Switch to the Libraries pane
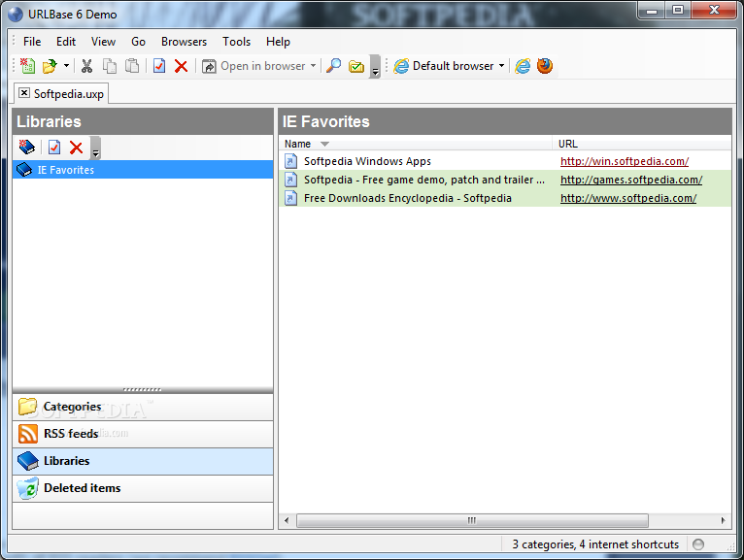744x560 pixels. pyautogui.click(x=143, y=461)
